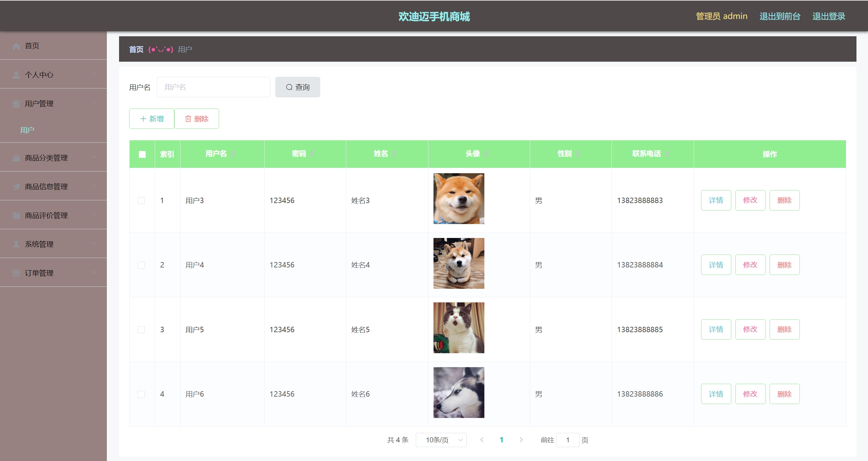This screenshot has height=461, width=868.
Task: Click the user icon beside 系统管理
Action: [x=16, y=244]
